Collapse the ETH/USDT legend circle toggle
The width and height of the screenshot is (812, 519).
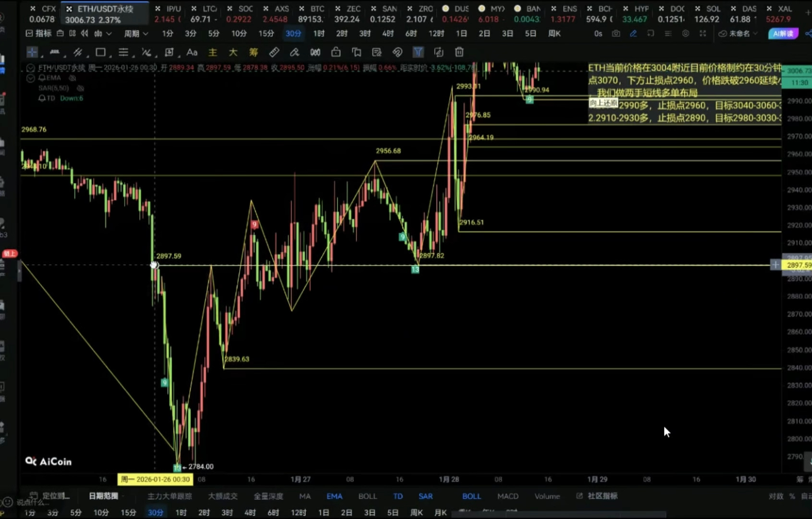click(x=31, y=68)
